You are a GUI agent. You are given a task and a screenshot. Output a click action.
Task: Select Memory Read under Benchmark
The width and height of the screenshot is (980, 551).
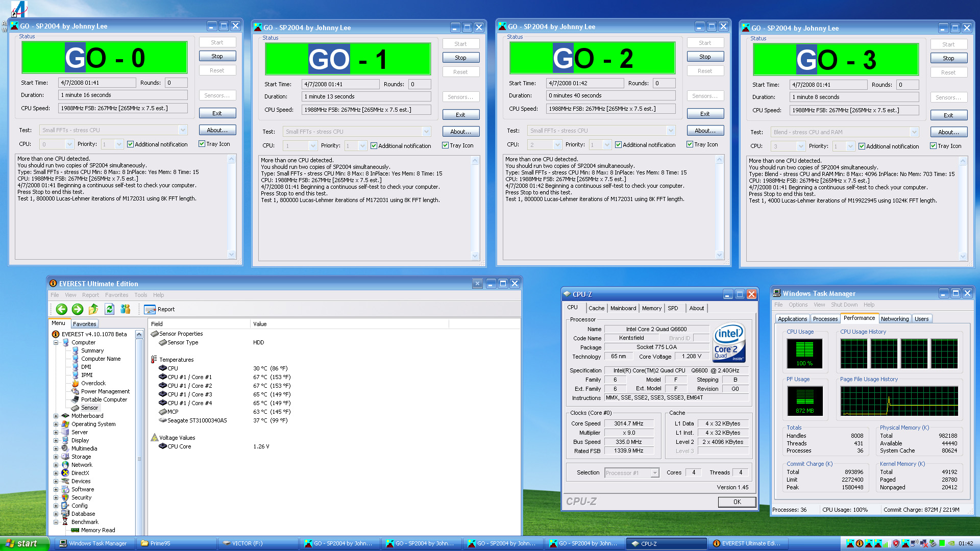click(x=98, y=530)
